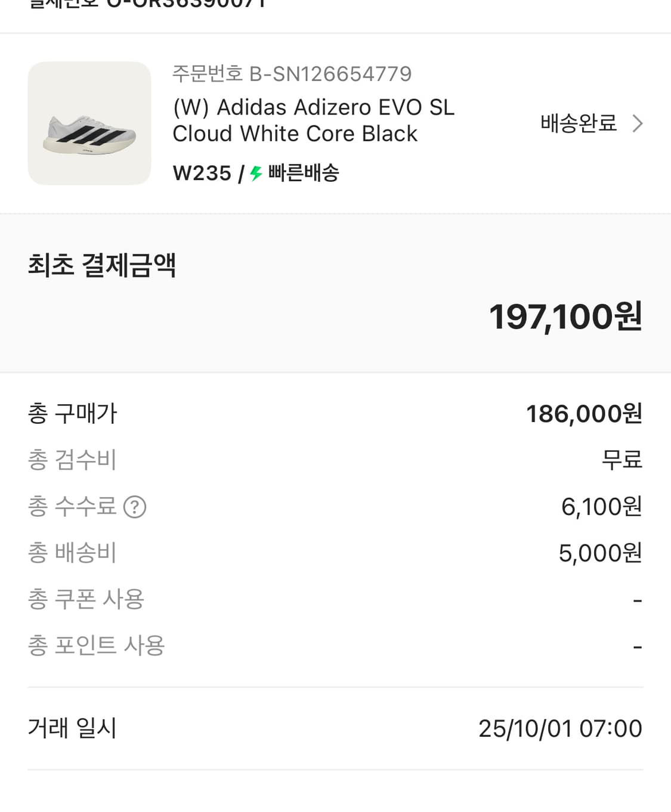Tap the 총 쿠폰 사용 row label

pos(86,599)
